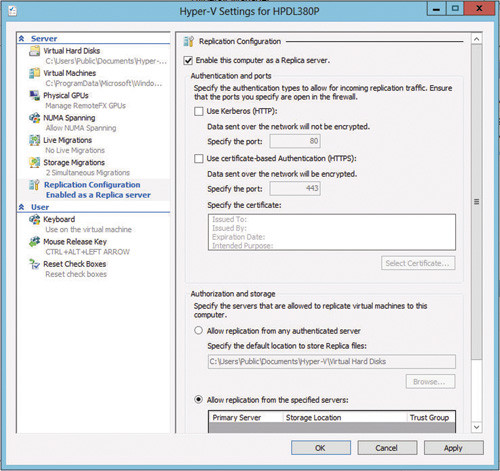Viewport: 500px width, 471px height.
Task: Minimize the Hyper-V Settings window
Action: coord(436,9)
